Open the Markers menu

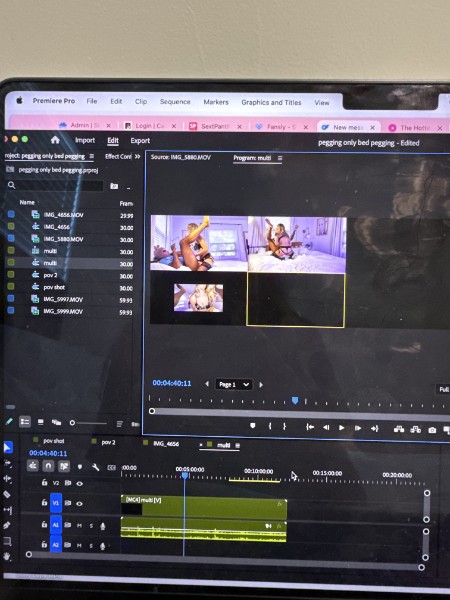216,102
